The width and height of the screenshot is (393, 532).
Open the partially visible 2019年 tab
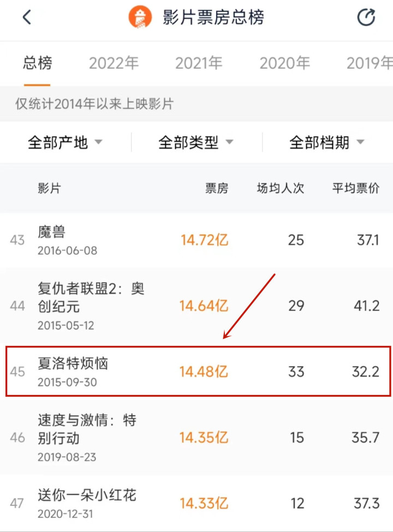(x=369, y=63)
